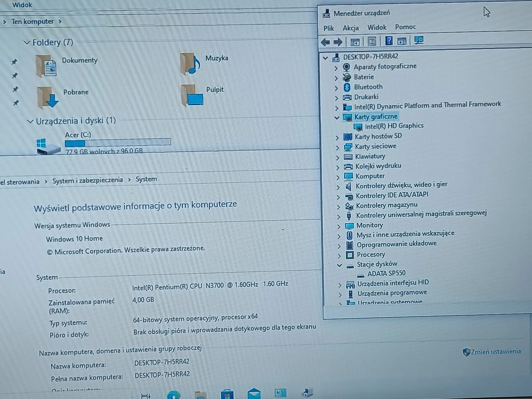
Task: Click Zmień ustawienia link
Action: click(x=495, y=352)
